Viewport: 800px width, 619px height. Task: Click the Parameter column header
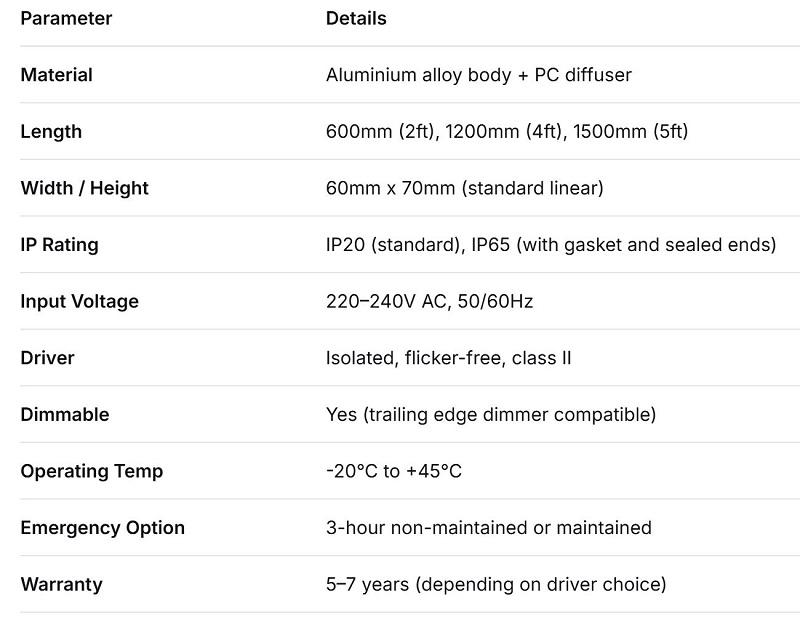(66, 18)
